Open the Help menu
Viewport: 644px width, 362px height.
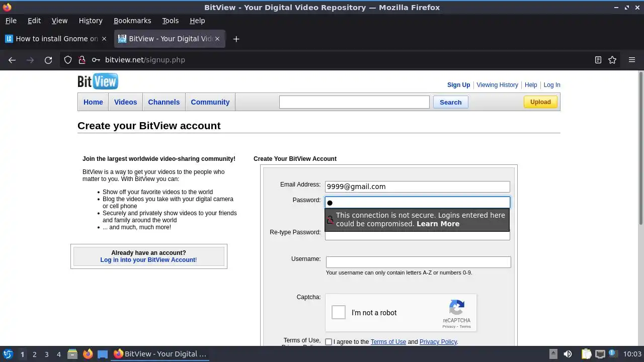tap(197, 21)
